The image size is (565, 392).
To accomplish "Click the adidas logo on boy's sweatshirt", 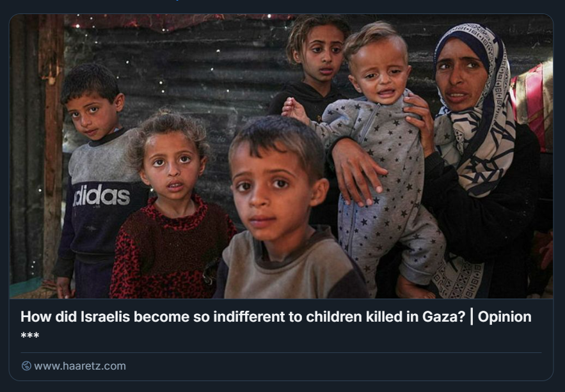I will (x=101, y=196).
